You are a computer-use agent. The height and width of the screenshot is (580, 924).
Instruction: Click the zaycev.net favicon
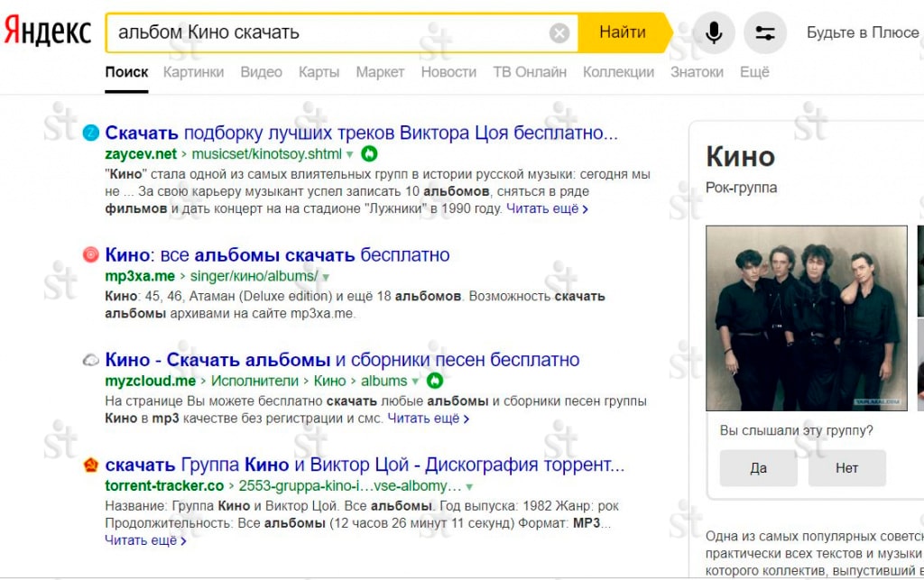(91, 133)
